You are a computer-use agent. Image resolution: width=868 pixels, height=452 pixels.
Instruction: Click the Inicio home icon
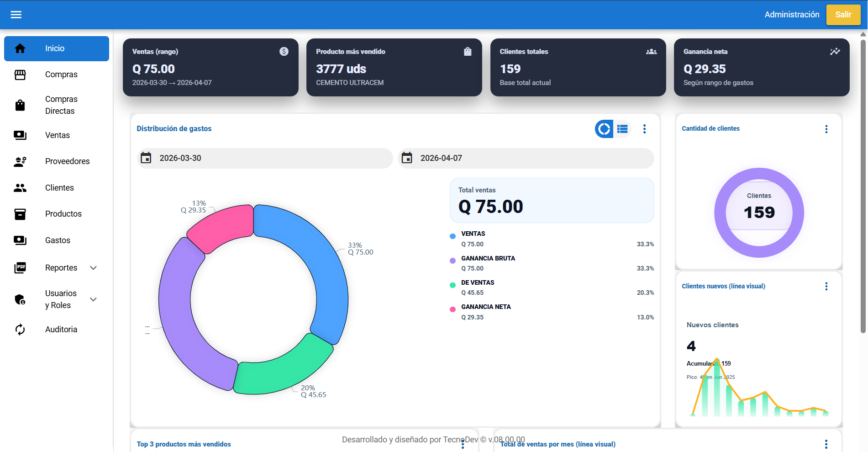pyautogui.click(x=20, y=48)
